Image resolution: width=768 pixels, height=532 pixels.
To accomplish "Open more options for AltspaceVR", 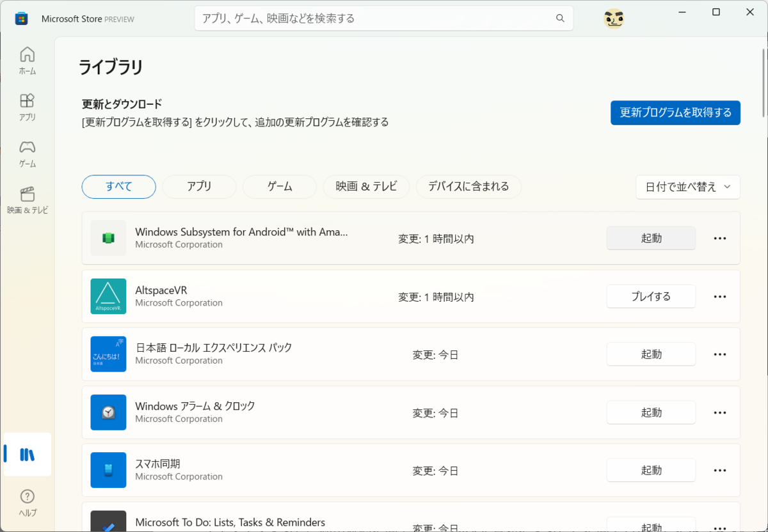I will coord(720,297).
